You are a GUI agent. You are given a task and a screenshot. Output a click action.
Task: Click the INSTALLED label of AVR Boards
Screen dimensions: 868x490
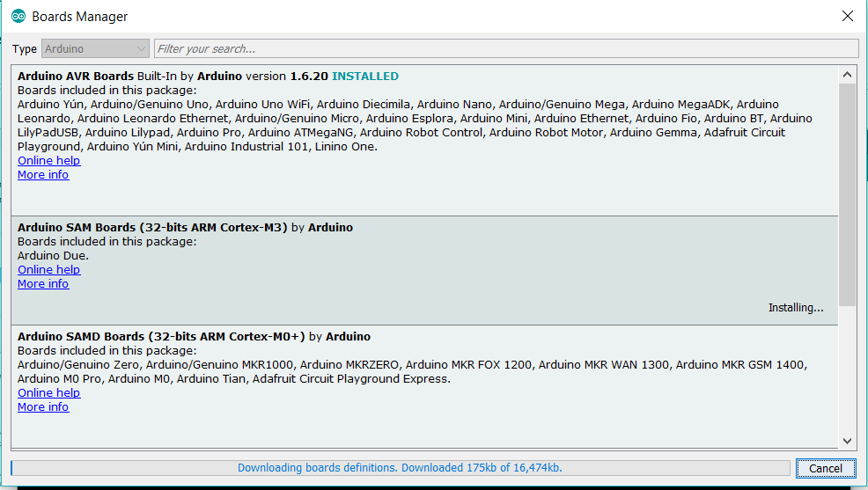pyautogui.click(x=364, y=77)
